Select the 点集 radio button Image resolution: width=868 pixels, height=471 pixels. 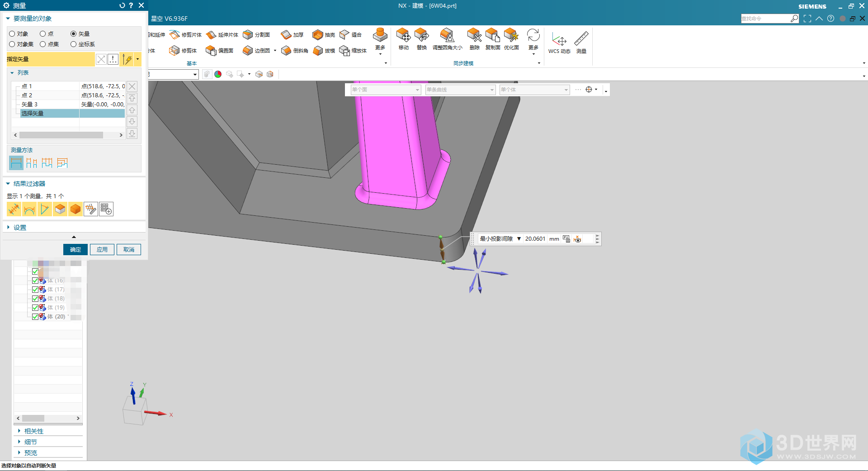pos(43,44)
